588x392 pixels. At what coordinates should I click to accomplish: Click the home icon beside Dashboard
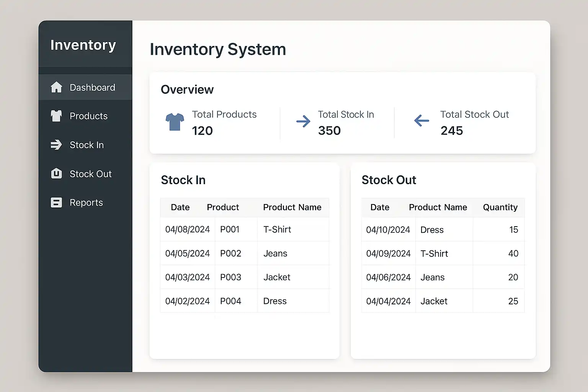[x=56, y=87]
